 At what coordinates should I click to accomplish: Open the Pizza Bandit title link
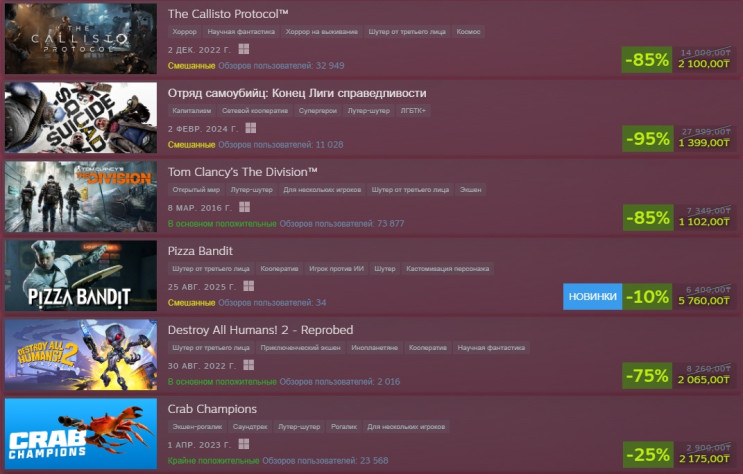click(x=200, y=251)
